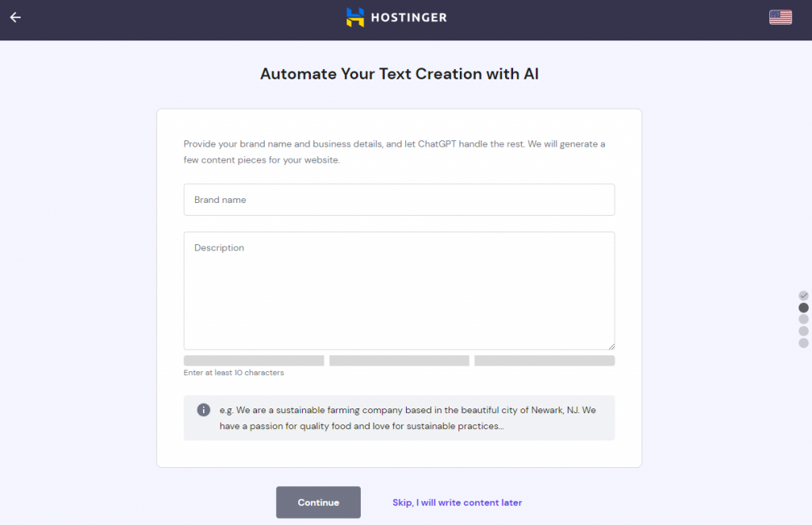Screen dimensions: 812x525
Task: Click the middle gray placeholder bar
Action: [399, 360]
